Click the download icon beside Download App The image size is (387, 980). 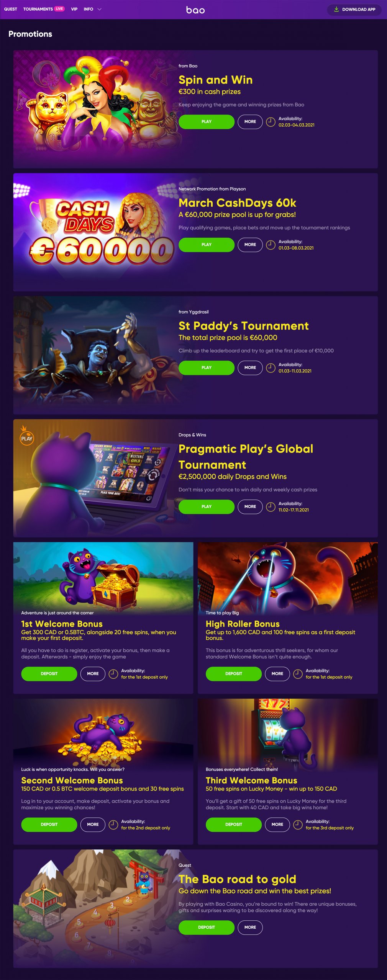click(336, 9)
